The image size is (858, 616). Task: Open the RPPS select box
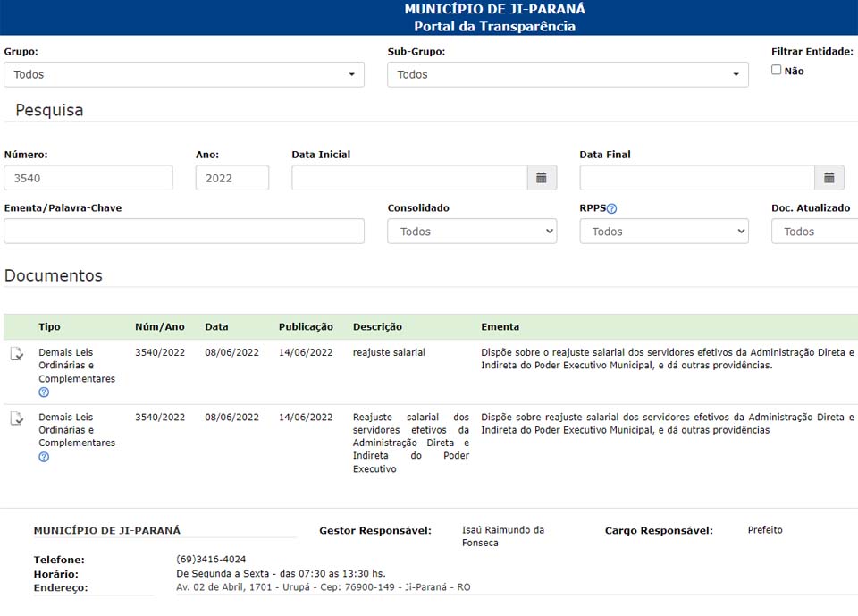click(663, 232)
